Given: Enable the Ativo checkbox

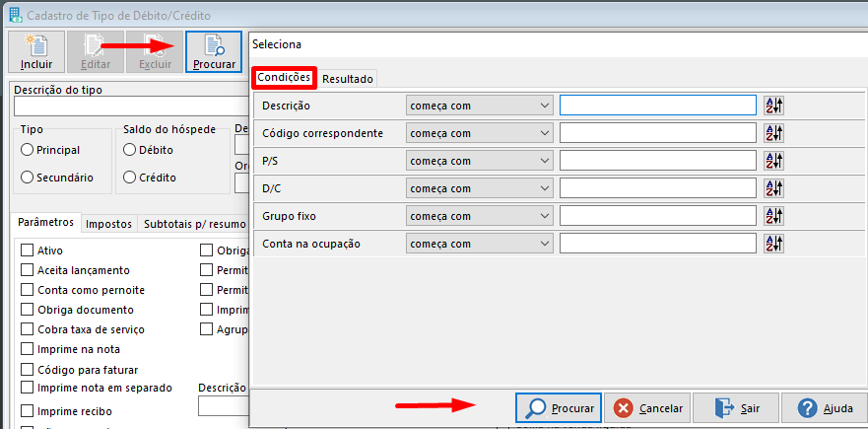Looking at the screenshot, I should click(x=27, y=250).
